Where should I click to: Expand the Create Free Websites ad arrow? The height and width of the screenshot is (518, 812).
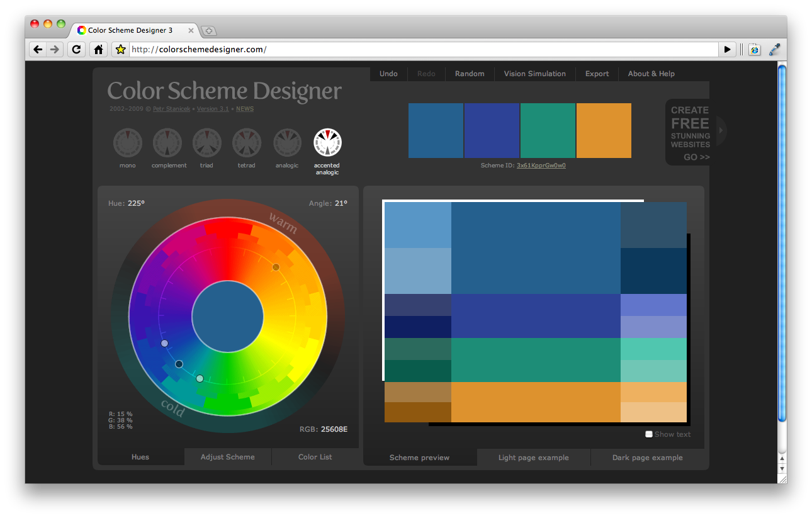721,131
